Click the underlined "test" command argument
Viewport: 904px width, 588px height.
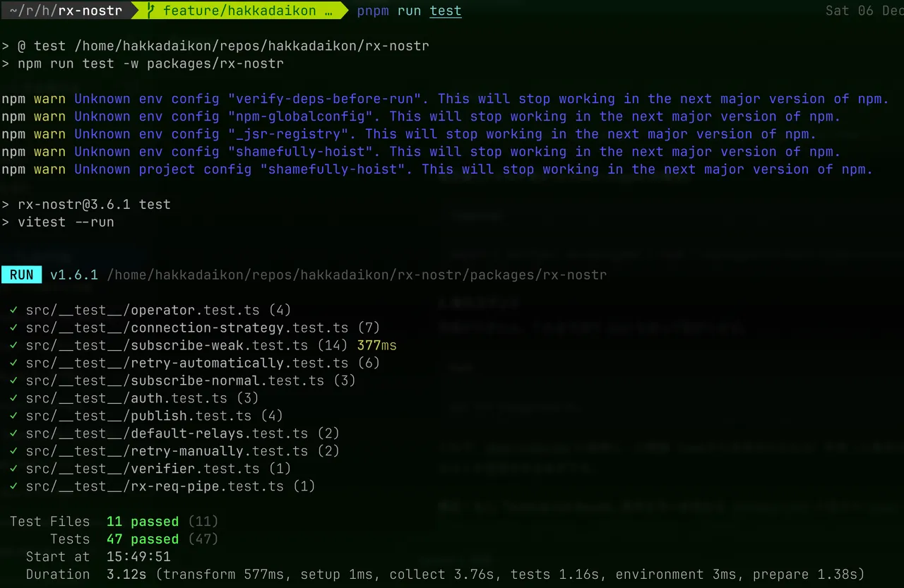pos(446,11)
